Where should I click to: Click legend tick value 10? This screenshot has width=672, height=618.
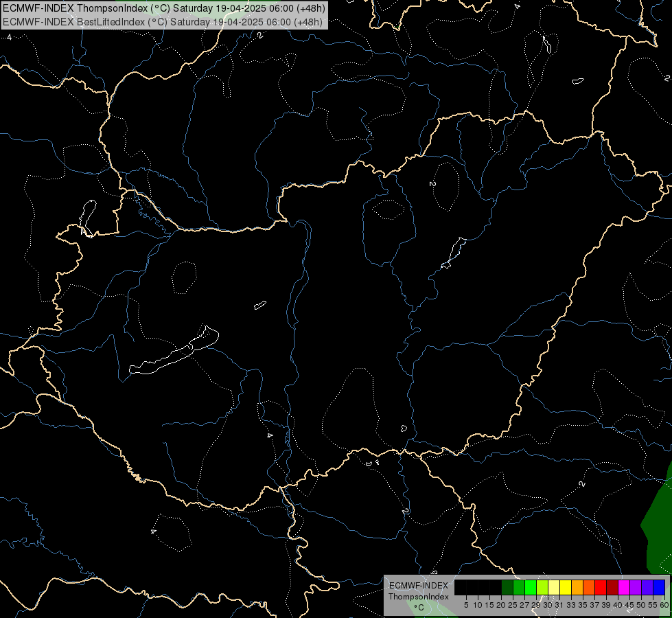478,605
